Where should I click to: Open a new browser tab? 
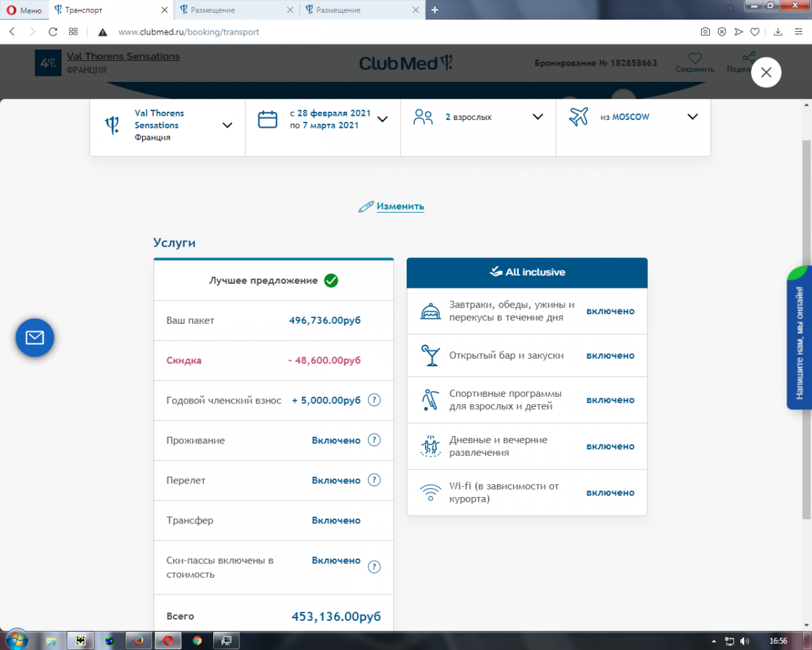(434, 10)
